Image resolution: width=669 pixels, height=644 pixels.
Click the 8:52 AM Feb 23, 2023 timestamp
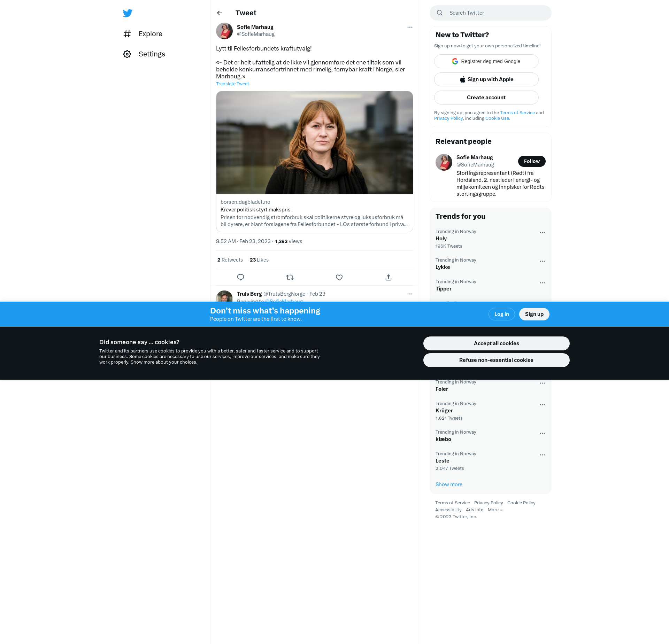243,241
